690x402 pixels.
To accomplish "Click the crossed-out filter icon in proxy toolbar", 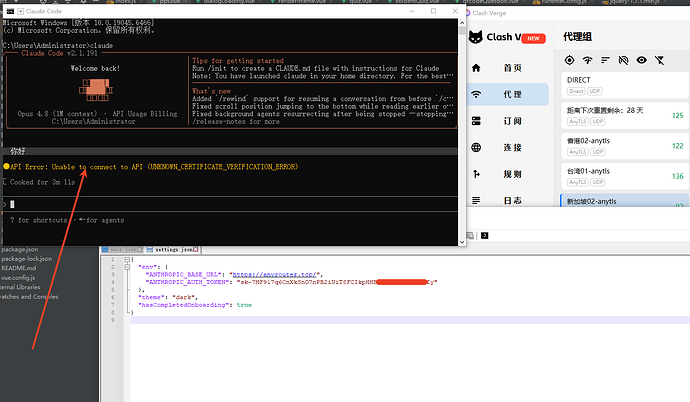I will tap(659, 60).
